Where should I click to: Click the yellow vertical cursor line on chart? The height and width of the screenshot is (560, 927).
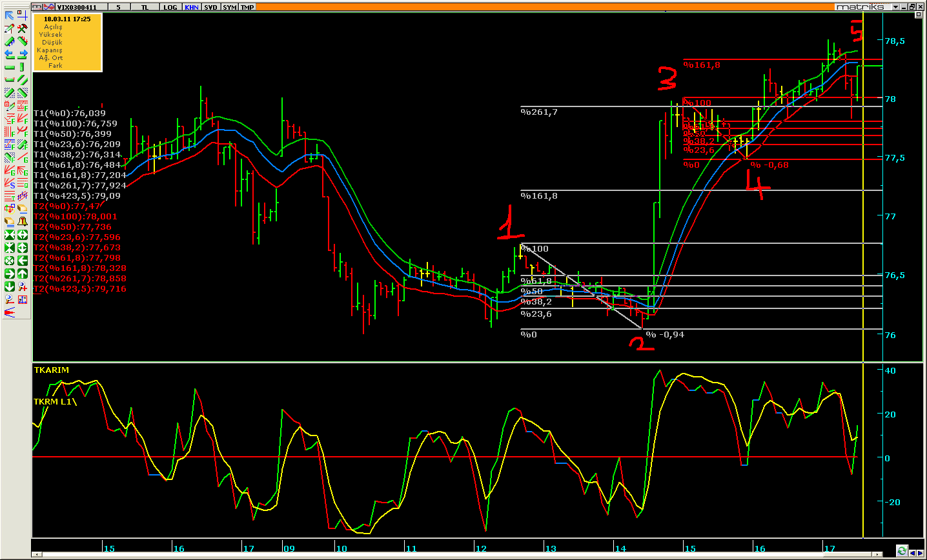click(864, 194)
